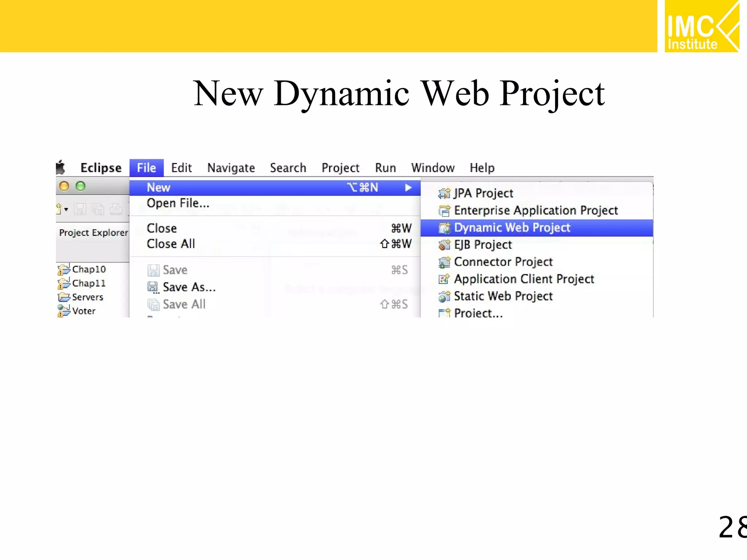The width and height of the screenshot is (747, 560).
Task: Select Close All in the File menu
Action: pos(275,244)
